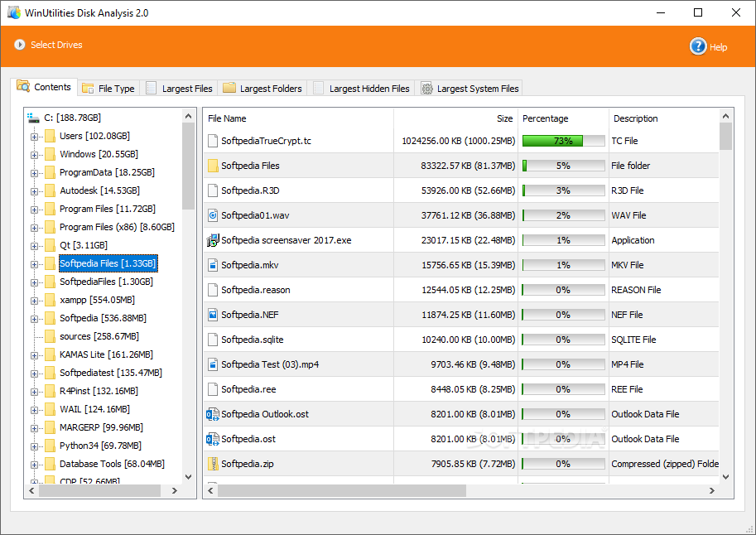Click the Softpedia.zip compressed folder icon
Image resolution: width=756 pixels, height=535 pixels.
click(x=213, y=464)
